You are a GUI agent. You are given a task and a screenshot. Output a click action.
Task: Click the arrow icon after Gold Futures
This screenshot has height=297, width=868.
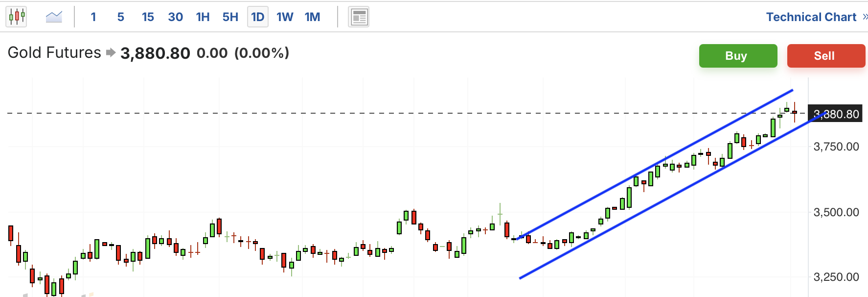pos(111,52)
